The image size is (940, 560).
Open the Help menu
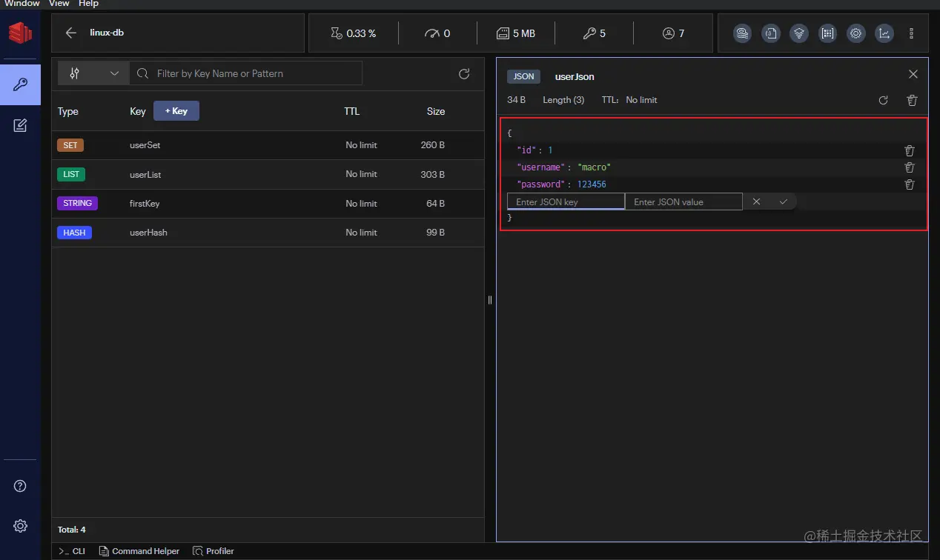click(88, 4)
